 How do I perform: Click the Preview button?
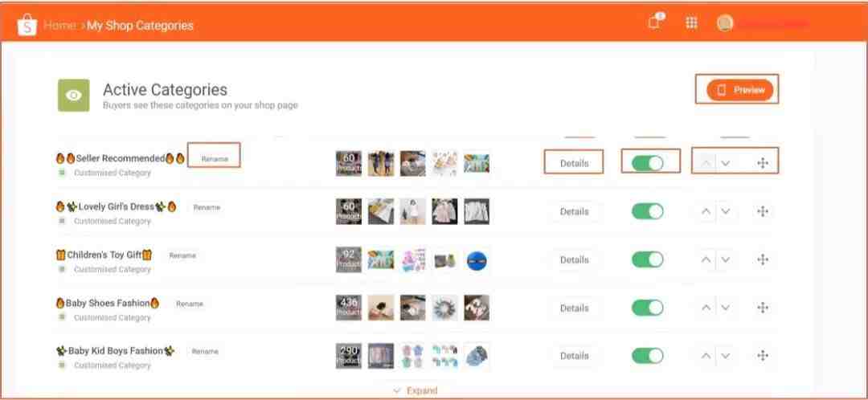point(739,90)
